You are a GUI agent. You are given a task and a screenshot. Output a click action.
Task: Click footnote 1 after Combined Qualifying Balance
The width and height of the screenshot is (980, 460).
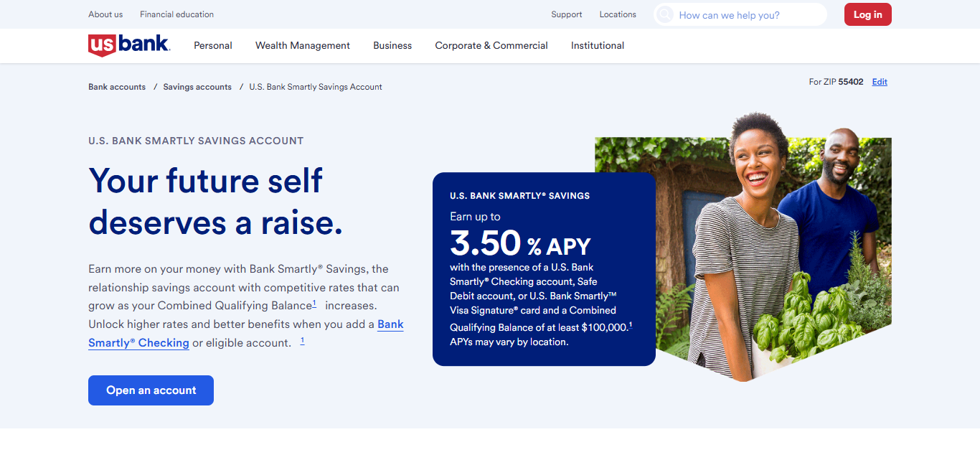314,304
